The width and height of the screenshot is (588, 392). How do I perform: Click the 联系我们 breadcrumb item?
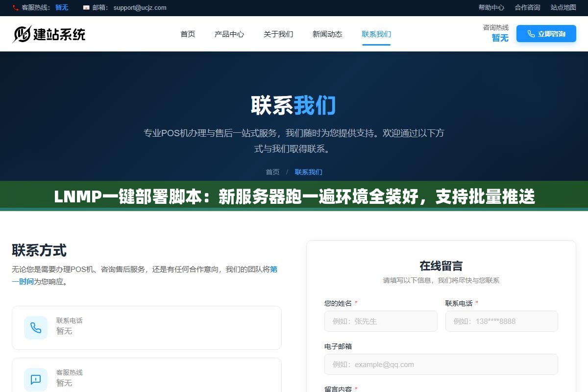click(x=309, y=172)
